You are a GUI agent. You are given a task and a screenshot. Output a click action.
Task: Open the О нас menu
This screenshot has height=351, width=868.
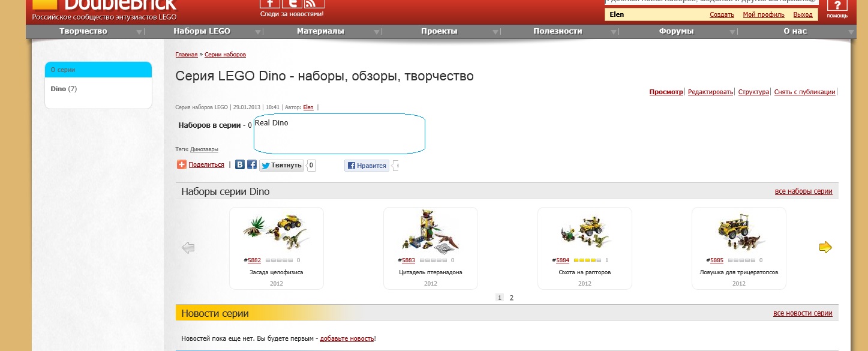[x=795, y=31]
